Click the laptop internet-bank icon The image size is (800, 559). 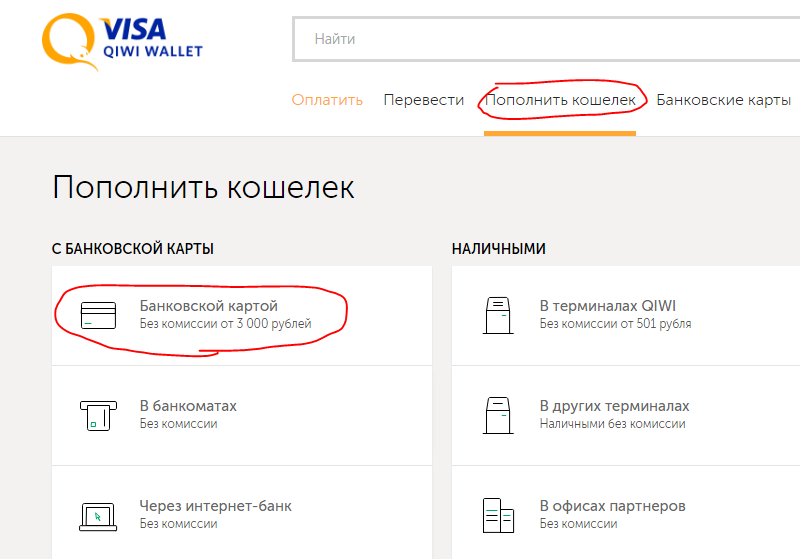[98, 517]
